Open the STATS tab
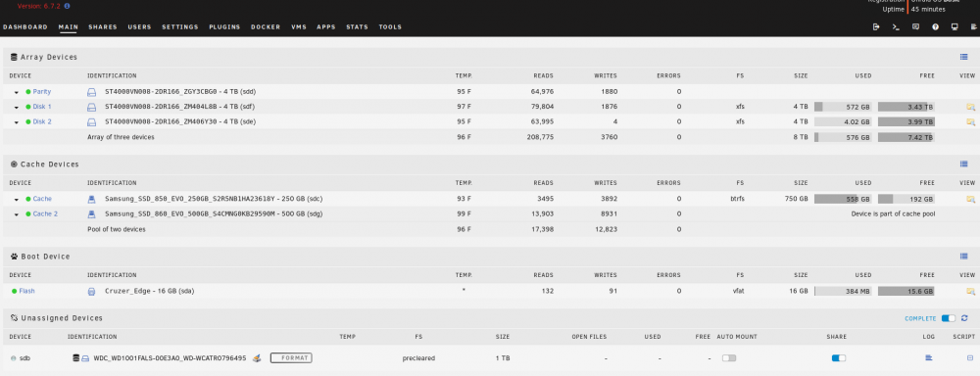 click(x=357, y=26)
